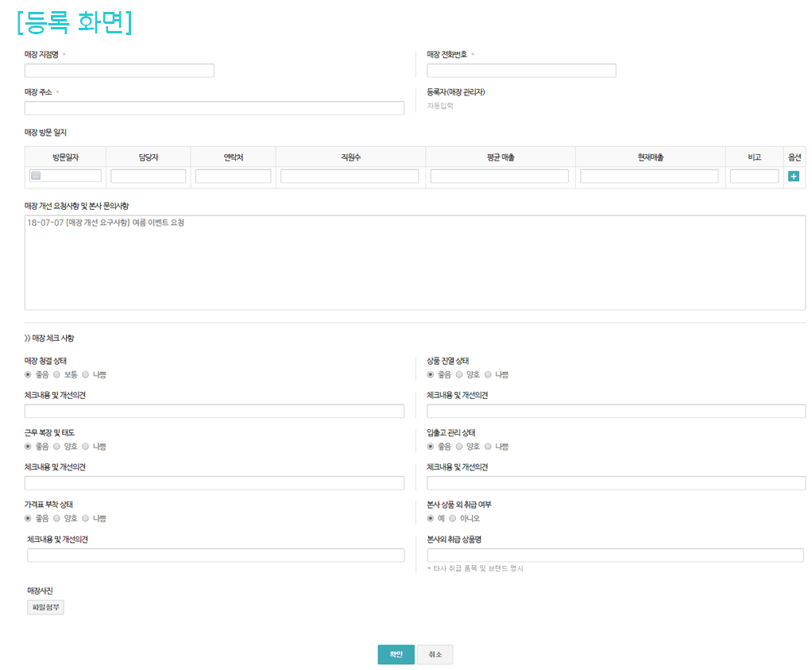812x670 pixels.
Task: Focus the 본사외 취급 상품명 input field
Action: [x=615, y=555]
